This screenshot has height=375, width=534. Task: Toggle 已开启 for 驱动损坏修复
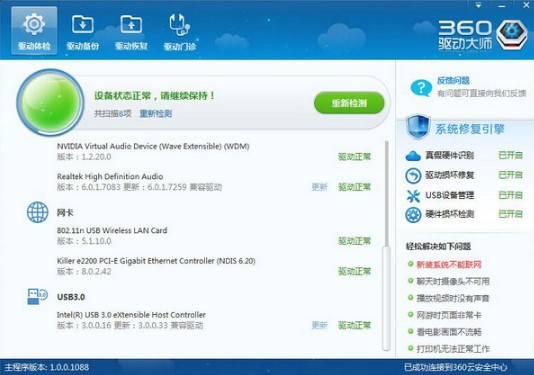point(510,175)
